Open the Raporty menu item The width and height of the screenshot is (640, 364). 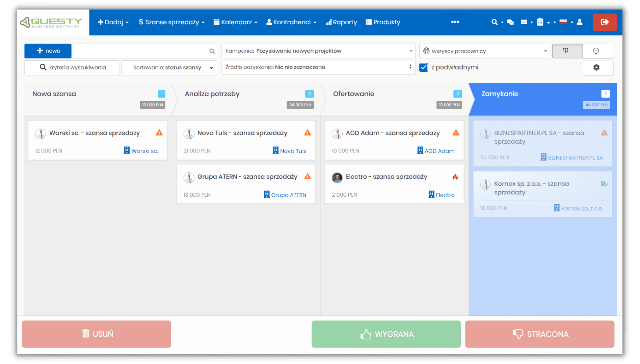tap(341, 22)
